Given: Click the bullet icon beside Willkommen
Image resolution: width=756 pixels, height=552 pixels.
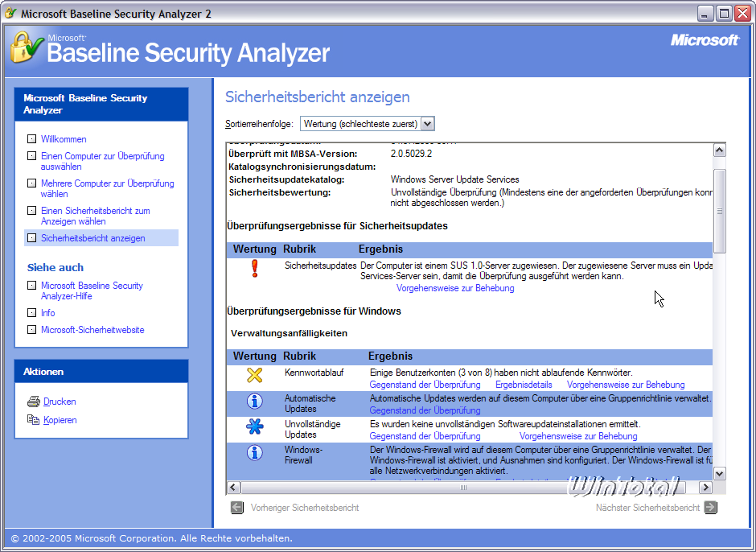Looking at the screenshot, I should pyautogui.click(x=32, y=139).
